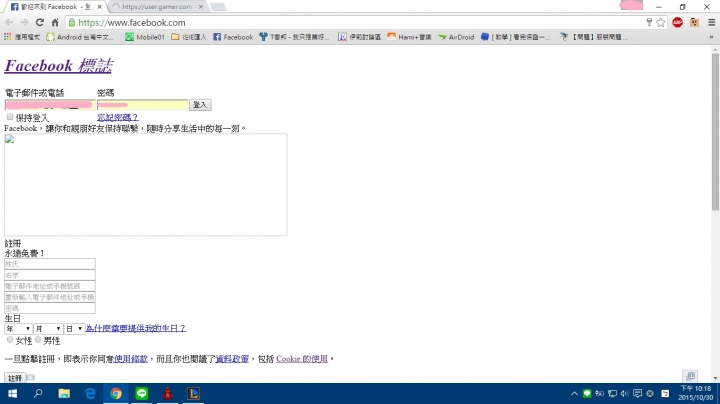Screen dimensions: 720x404
Task: Follow the 忘記密碼? link
Action: pos(118,118)
